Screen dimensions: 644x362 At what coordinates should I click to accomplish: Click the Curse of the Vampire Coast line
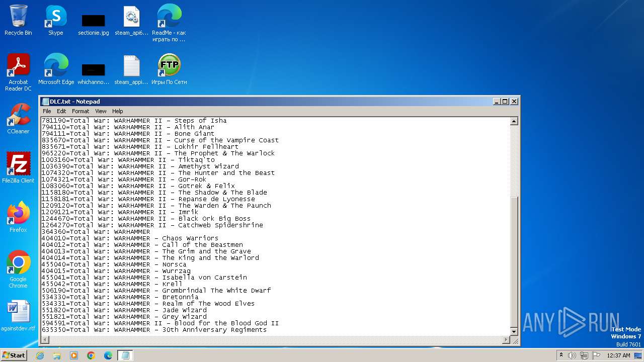160,140
